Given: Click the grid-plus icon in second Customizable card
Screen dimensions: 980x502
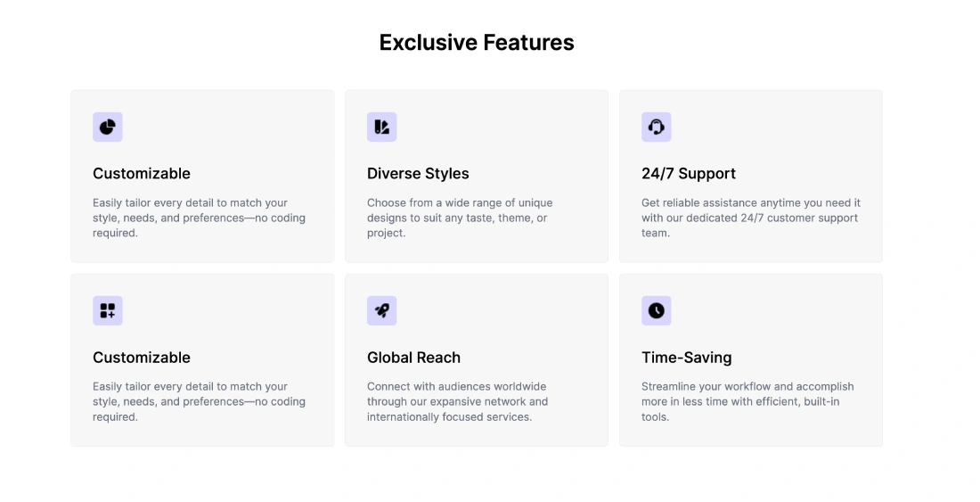Looking at the screenshot, I should coord(108,310).
